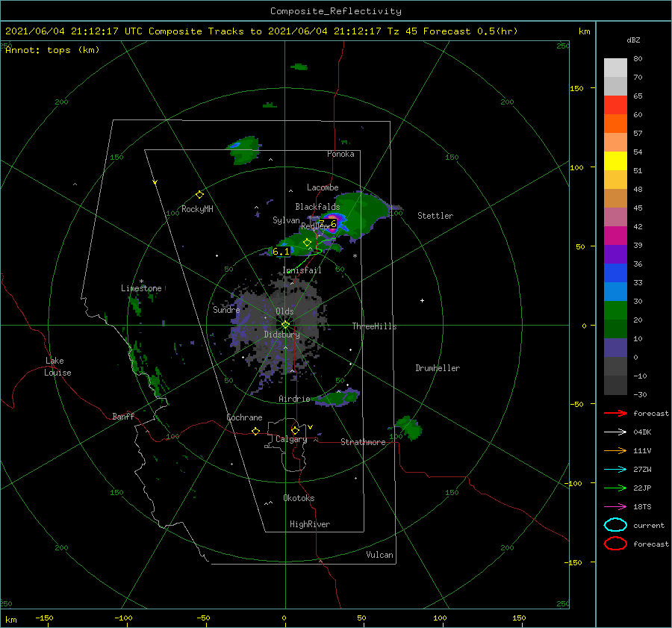Viewport: 672px width, 628px height.
Task: Click the Annot: tops (km) label
Action: click(52, 50)
